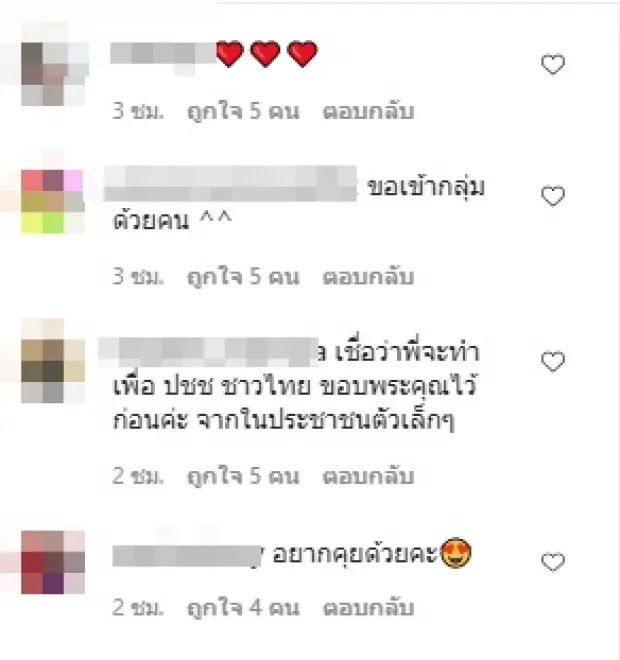Like the อยากคุยด้วยคะ comment
This screenshot has width=620, height=660.
coord(553,562)
